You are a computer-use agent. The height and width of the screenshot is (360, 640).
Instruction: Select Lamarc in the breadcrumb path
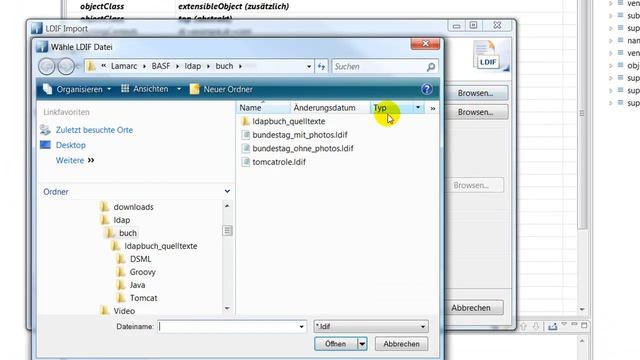pos(124,66)
